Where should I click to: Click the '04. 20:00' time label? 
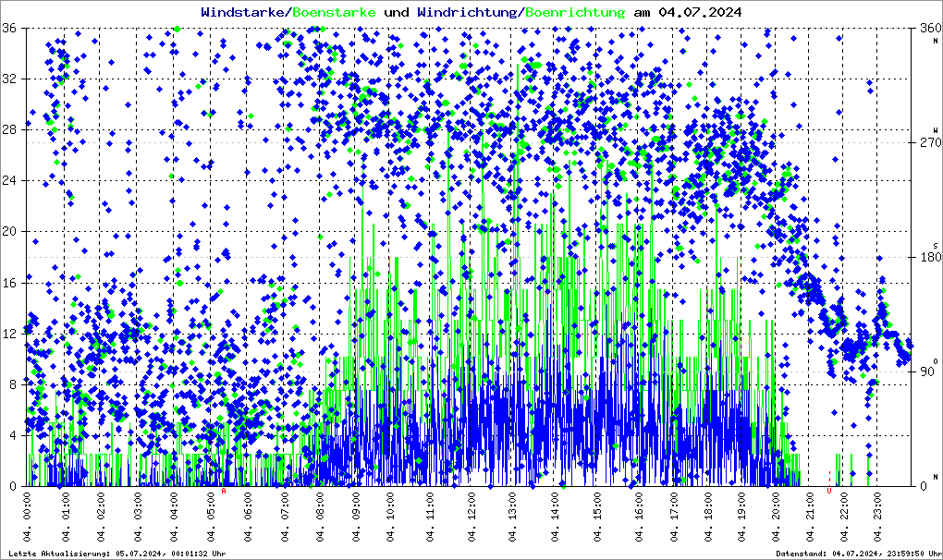[777, 517]
